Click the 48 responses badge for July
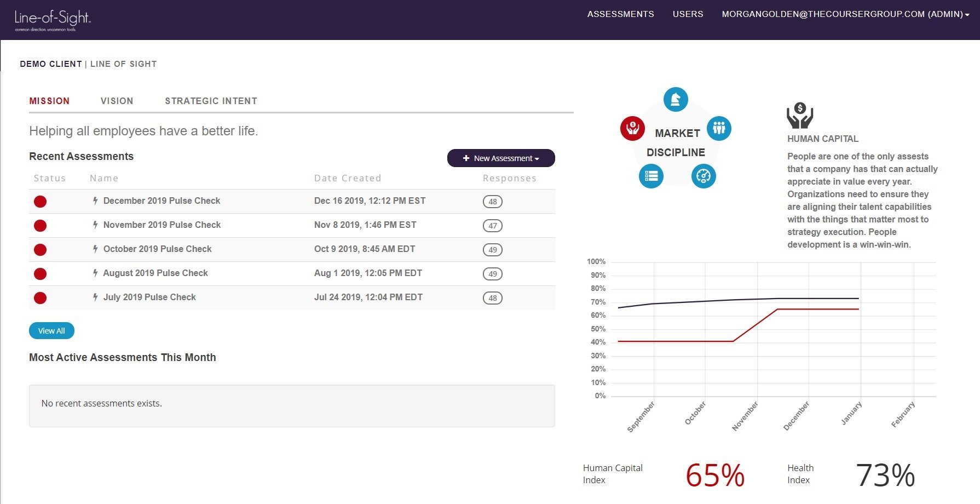 [493, 298]
